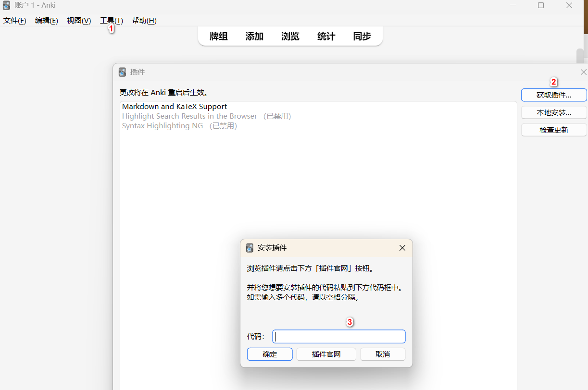Click the Anki icon in the 插件 window title

pos(122,72)
